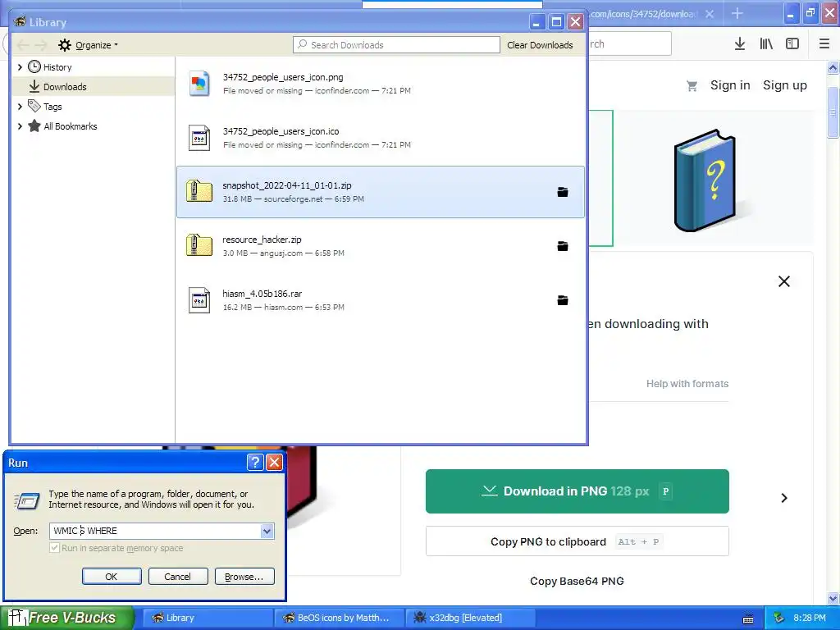This screenshot has width=840, height=630.
Task: Expand the History tree node
Action: (x=20, y=67)
